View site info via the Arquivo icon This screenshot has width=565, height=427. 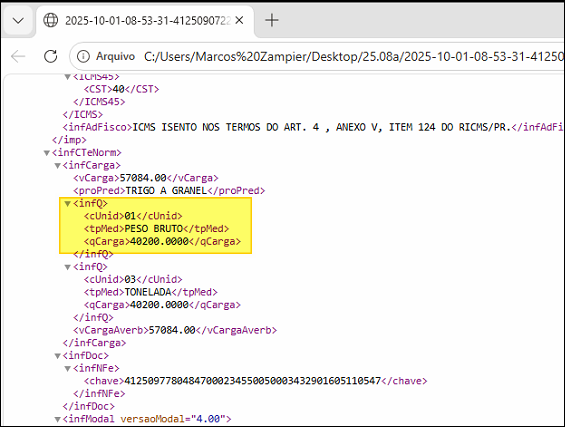point(83,56)
